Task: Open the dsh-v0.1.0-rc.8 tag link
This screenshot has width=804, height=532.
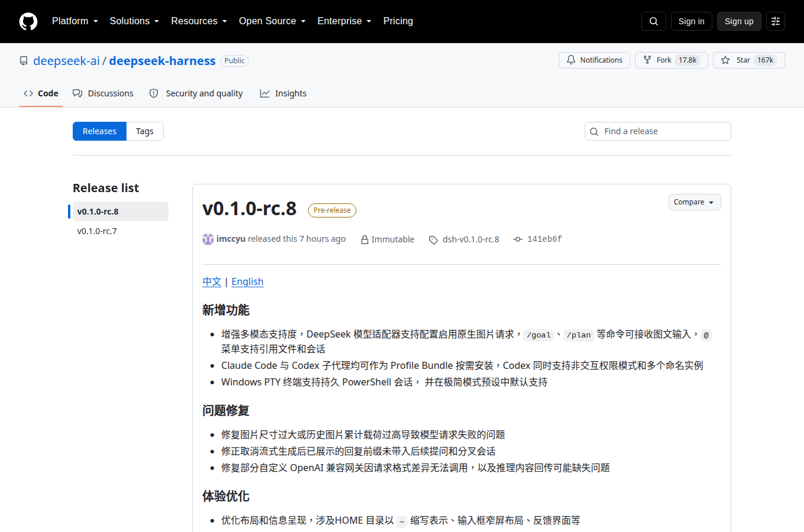Action: point(471,239)
